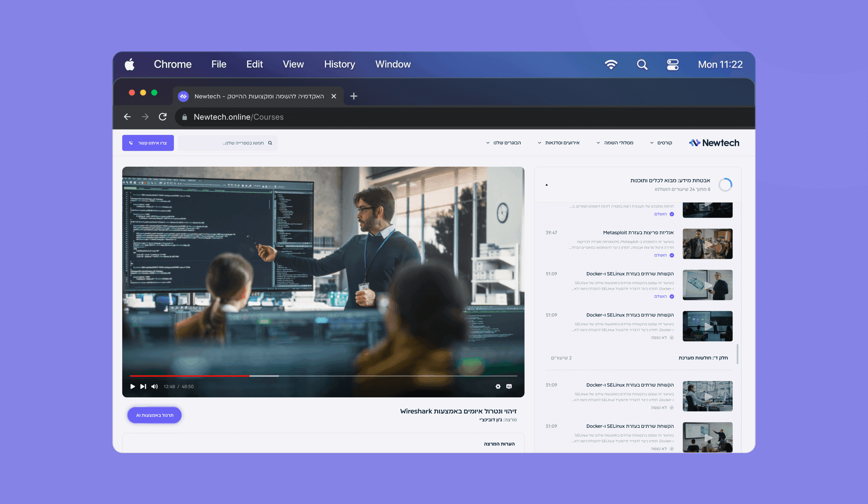
Task: Expand the אירועים וסדנאות navigation dropdown
Action: coord(559,143)
